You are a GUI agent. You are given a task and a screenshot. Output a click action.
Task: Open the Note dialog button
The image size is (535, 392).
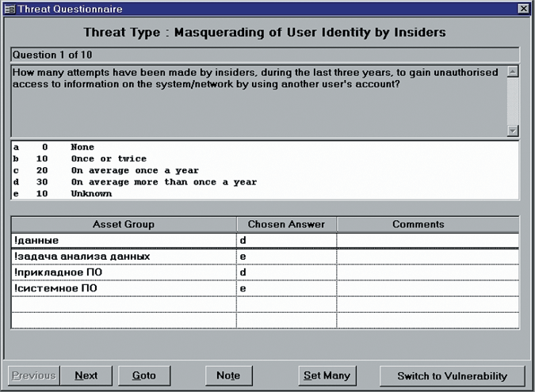pyautogui.click(x=228, y=375)
